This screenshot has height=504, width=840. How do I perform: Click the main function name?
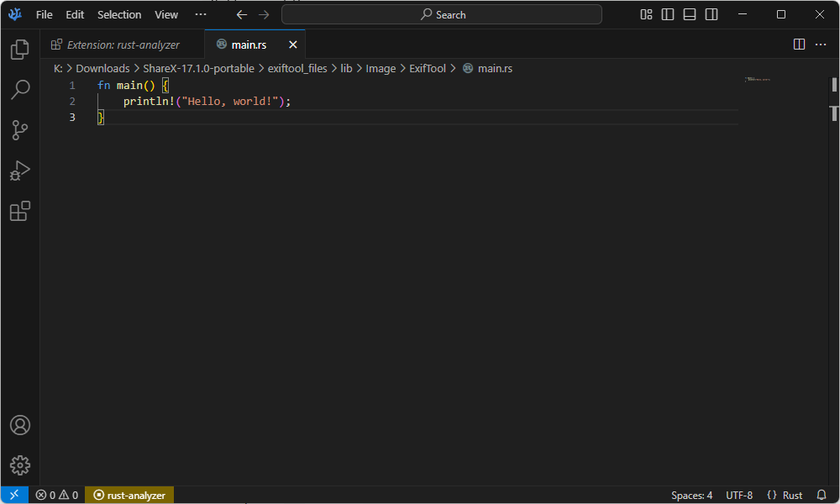129,86
